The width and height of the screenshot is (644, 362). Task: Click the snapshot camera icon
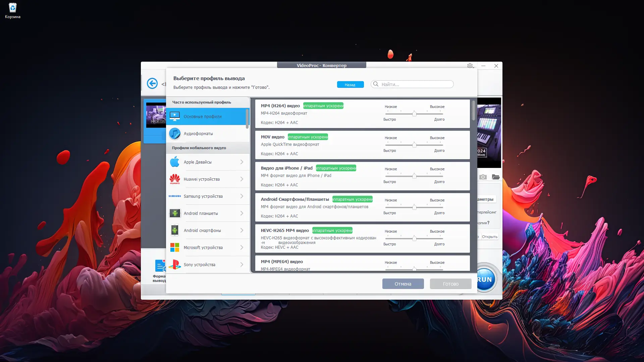pos(483,177)
